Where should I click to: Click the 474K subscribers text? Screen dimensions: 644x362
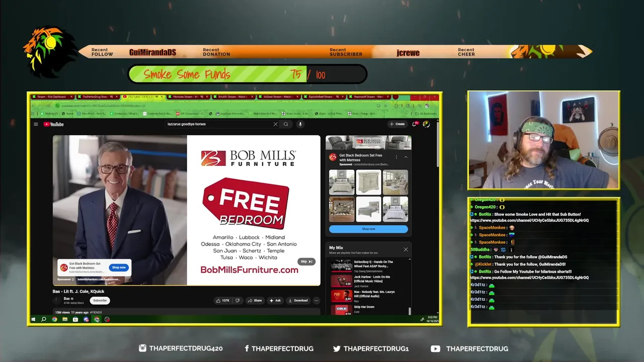73,303
